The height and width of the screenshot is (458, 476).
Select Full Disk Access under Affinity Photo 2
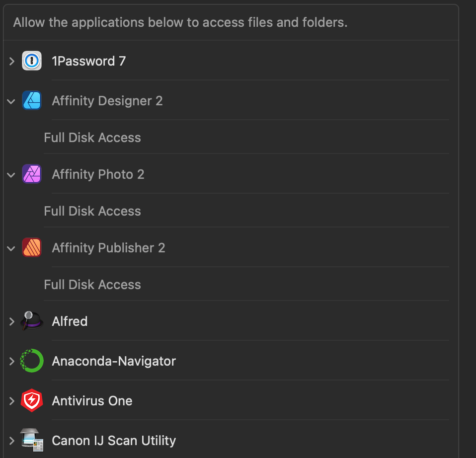tap(92, 211)
